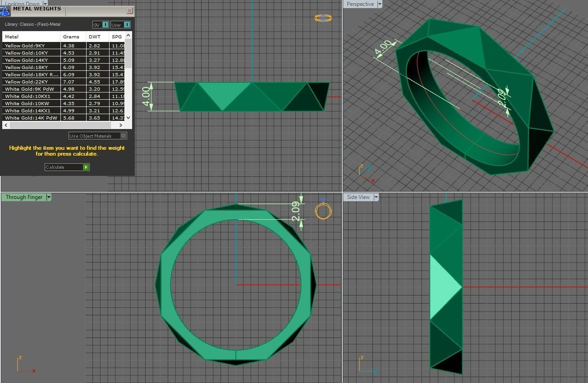Click the Metal Weights panel logo icon
The height and width of the screenshot is (383, 588).
pos(5,10)
